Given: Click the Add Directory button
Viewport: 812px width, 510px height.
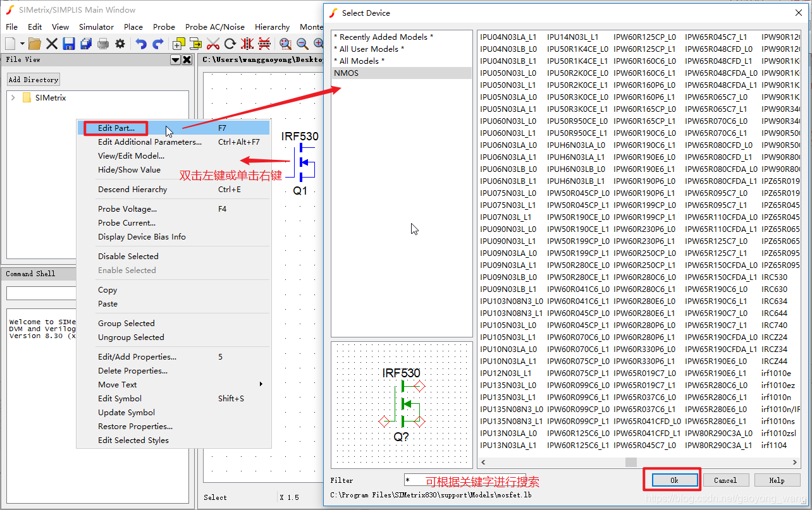Looking at the screenshot, I should (x=34, y=80).
